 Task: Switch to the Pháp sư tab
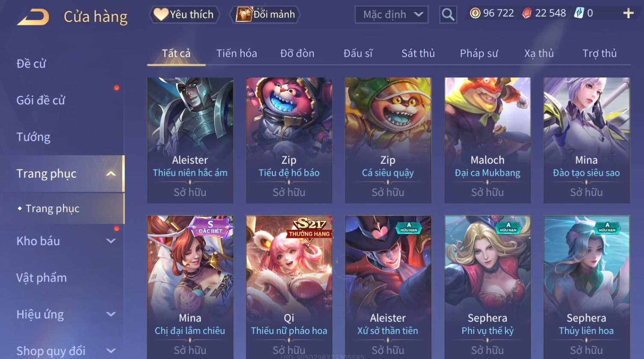(479, 53)
